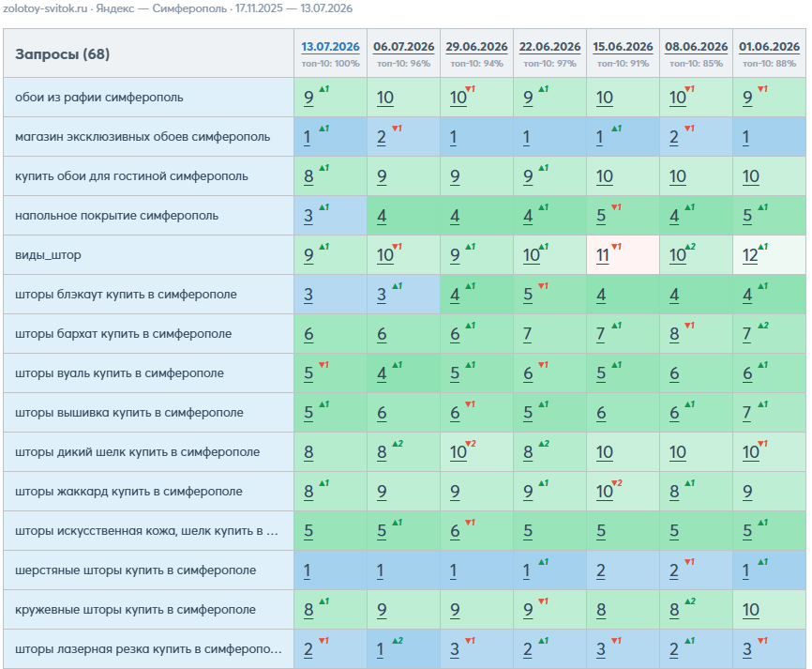
Task: Select the 29.06.2026 date header
Action: tap(476, 47)
